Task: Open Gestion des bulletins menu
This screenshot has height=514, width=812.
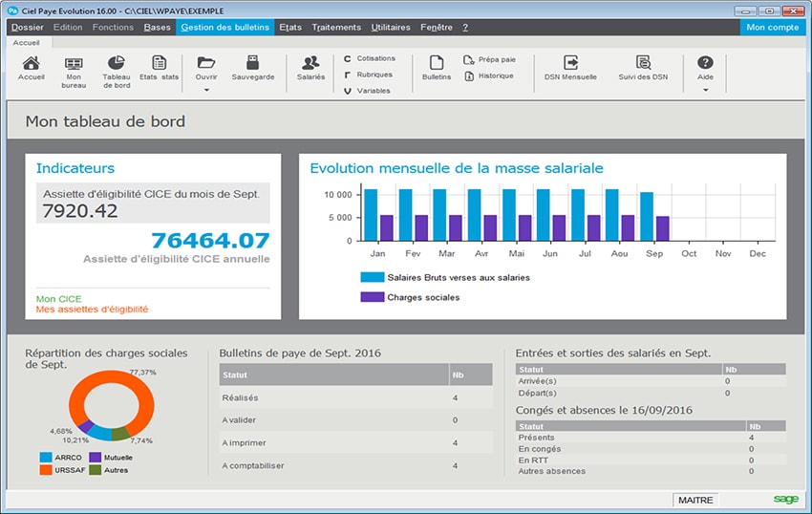Action: point(224,28)
